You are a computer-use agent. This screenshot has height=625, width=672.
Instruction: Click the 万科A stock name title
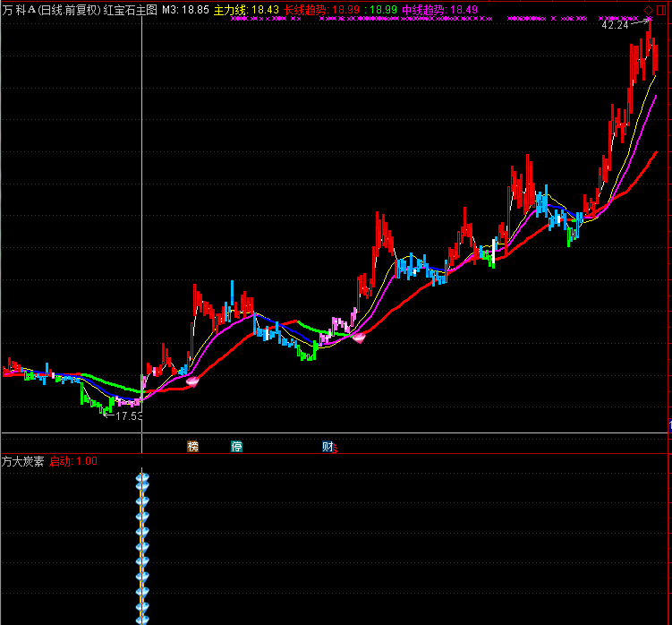tap(20, 10)
